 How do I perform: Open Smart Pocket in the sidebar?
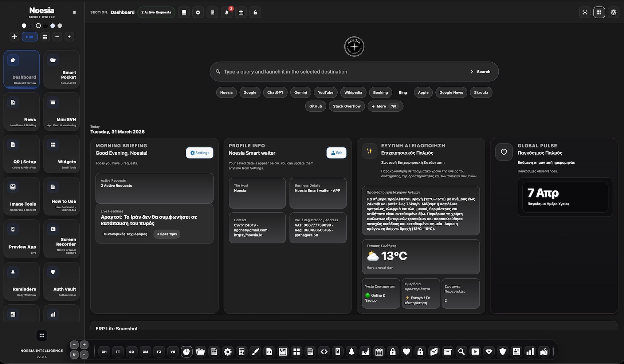coord(62,69)
